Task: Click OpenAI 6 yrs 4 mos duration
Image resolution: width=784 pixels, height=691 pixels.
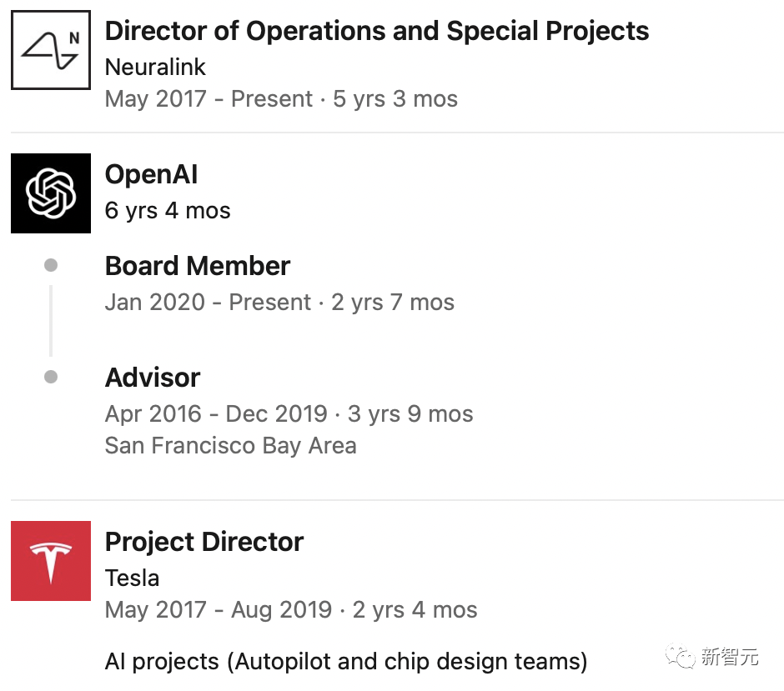Action: click(x=167, y=210)
